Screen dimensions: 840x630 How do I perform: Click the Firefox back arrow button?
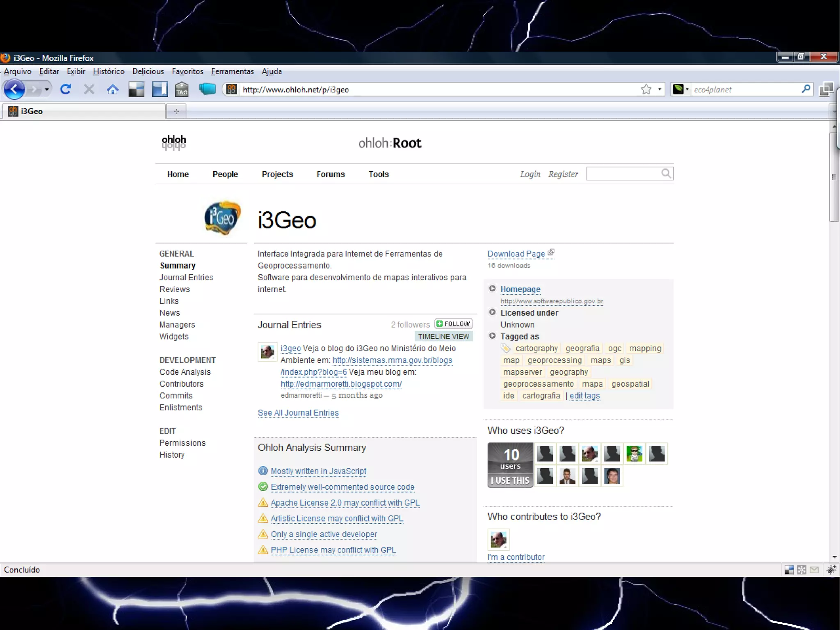click(x=14, y=89)
